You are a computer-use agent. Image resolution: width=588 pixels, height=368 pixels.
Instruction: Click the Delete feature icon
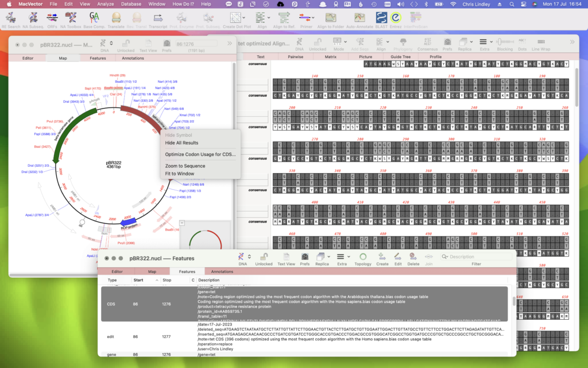pos(413,259)
